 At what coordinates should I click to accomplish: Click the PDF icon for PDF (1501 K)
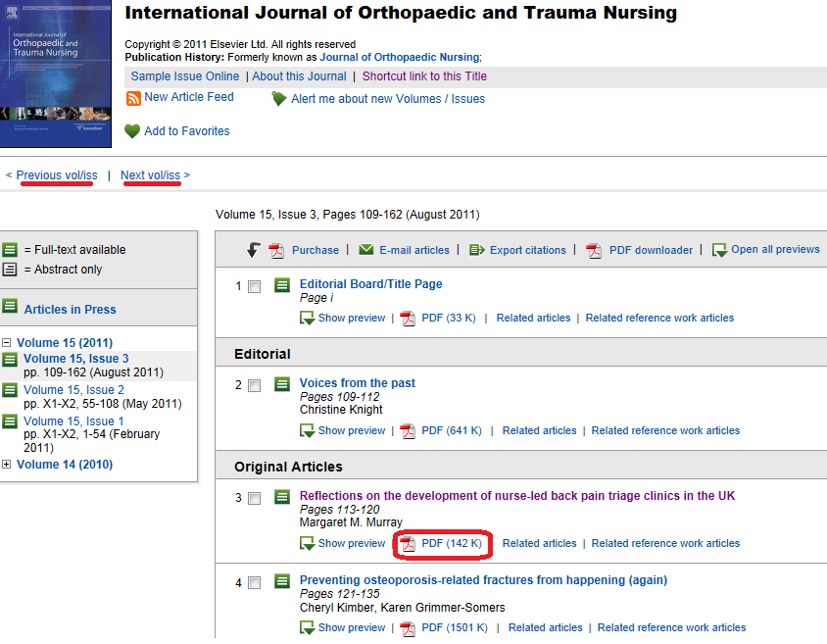click(x=408, y=628)
